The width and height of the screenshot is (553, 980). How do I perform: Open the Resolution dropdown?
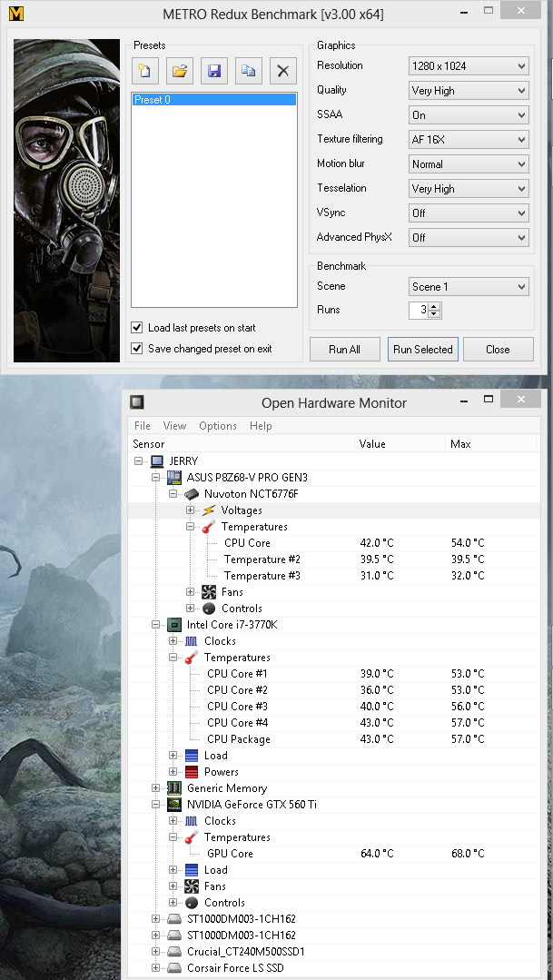469,65
